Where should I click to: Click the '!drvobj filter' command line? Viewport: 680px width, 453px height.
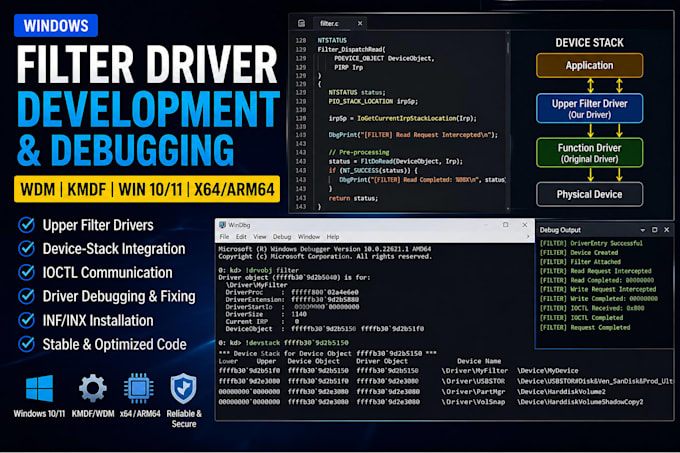click(258, 270)
